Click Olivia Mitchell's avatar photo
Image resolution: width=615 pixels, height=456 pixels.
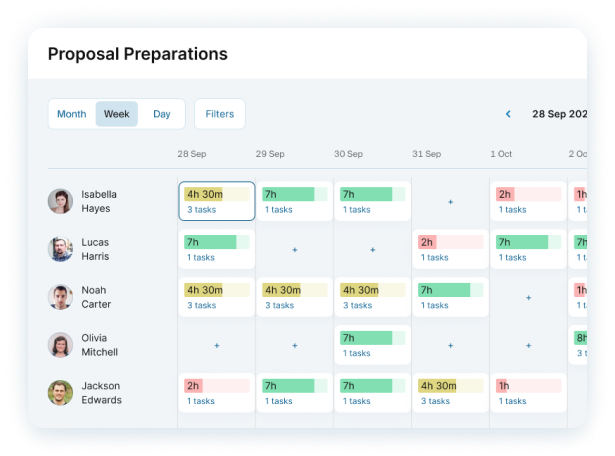tap(60, 345)
